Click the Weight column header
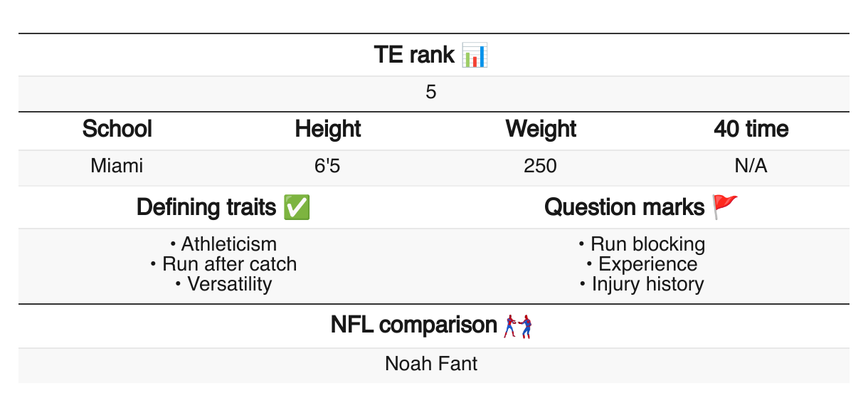This screenshot has width=868, height=403. click(541, 130)
